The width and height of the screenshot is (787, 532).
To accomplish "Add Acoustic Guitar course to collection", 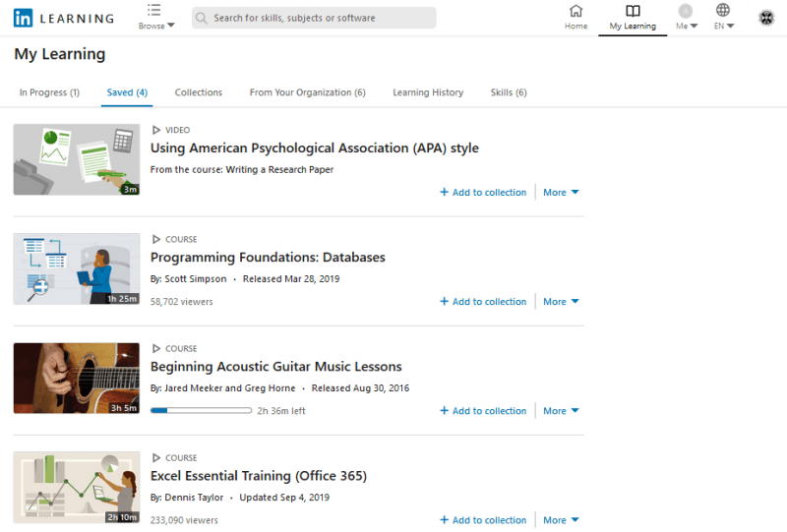I will 483,411.
